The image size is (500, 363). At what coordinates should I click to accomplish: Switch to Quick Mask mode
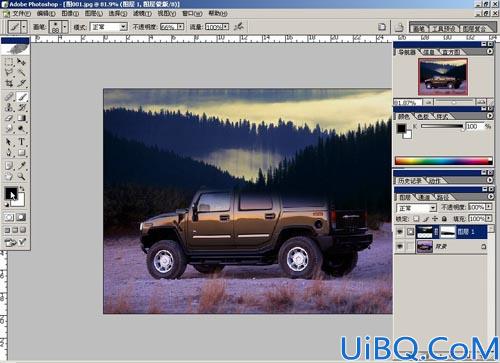tap(21, 217)
